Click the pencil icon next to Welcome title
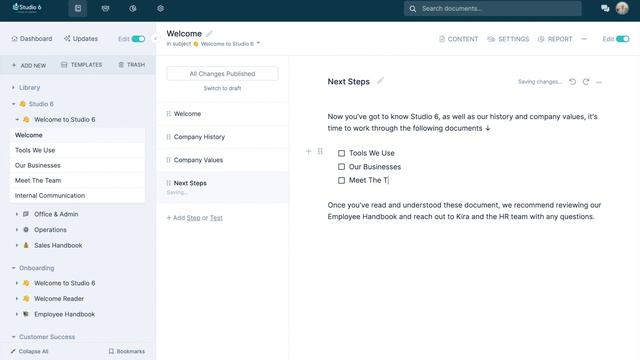 click(209, 33)
